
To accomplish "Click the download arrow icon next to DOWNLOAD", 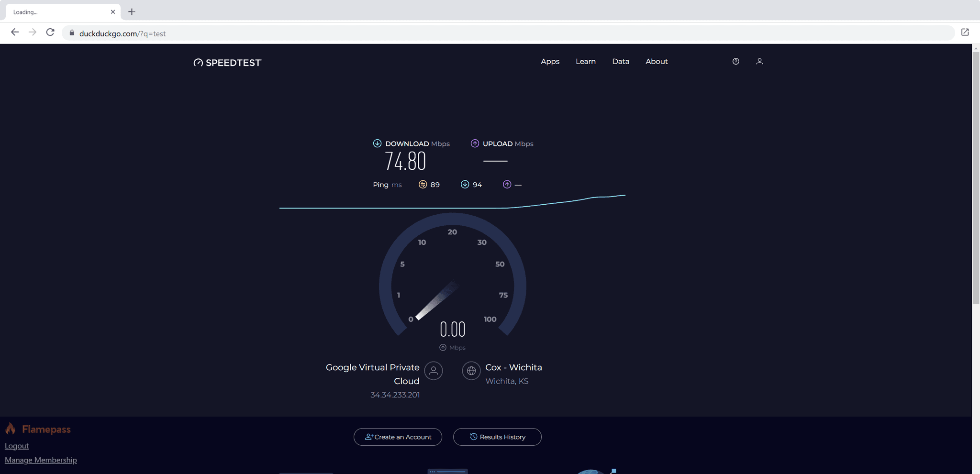I will pos(377,143).
